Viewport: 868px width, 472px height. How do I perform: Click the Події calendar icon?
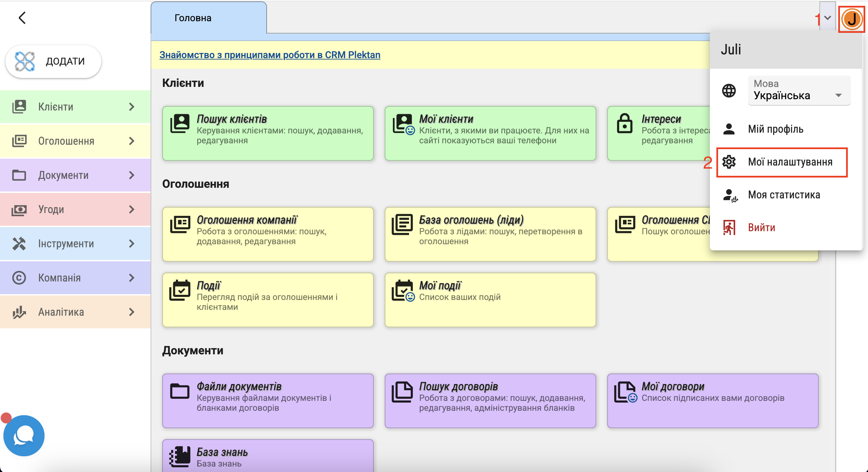click(180, 290)
